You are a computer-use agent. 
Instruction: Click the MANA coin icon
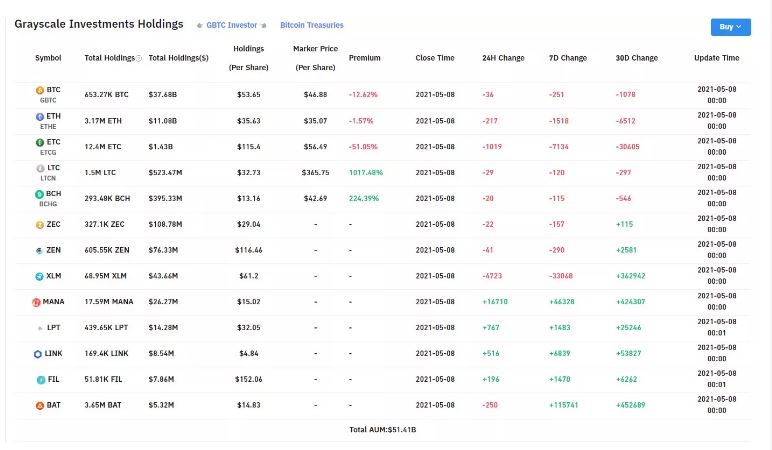pyautogui.click(x=36, y=302)
